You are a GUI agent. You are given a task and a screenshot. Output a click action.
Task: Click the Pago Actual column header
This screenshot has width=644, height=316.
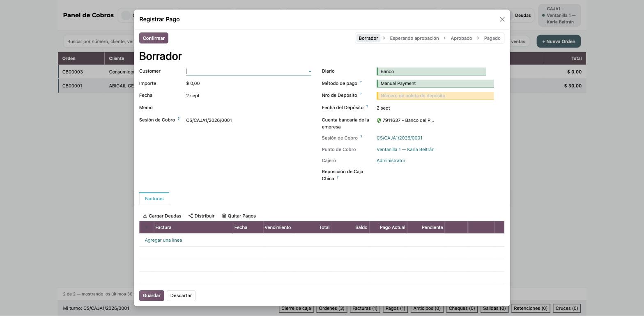pos(388,227)
